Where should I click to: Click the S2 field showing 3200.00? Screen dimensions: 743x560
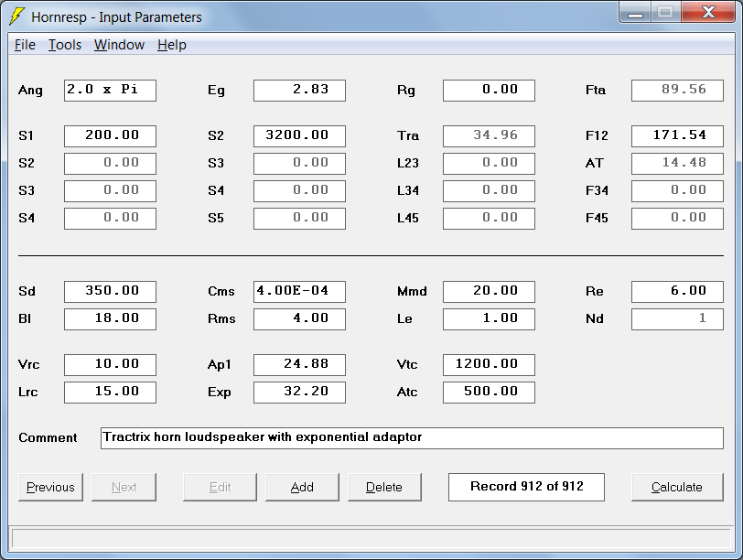pyautogui.click(x=299, y=136)
